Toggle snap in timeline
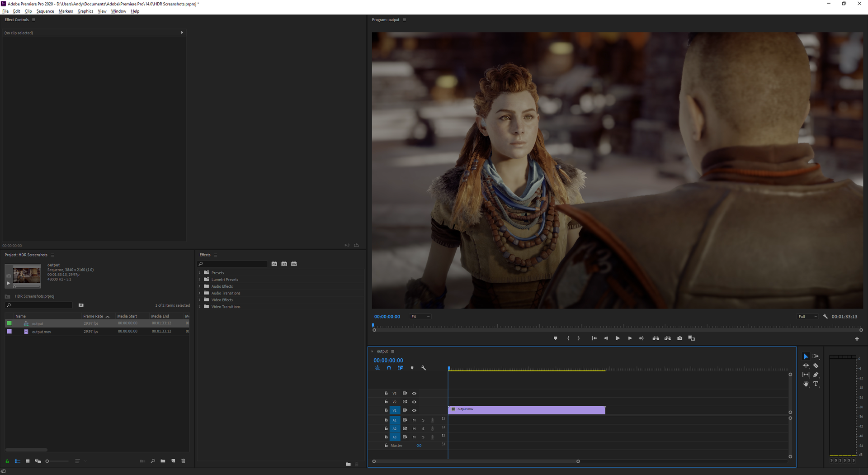The height and width of the screenshot is (475, 868). [x=389, y=368]
